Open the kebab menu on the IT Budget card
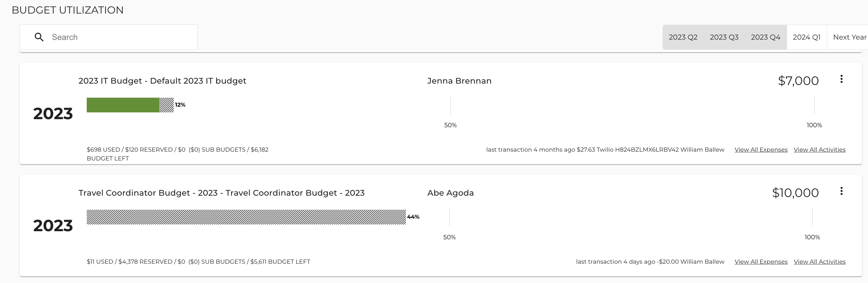Screen dimensions: 868x283 click(x=842, y=79)
